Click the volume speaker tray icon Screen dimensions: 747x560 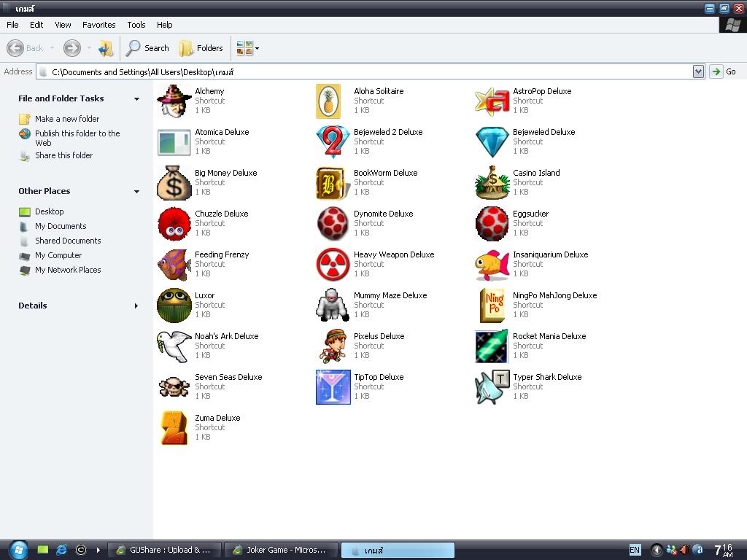click(684, 550)
